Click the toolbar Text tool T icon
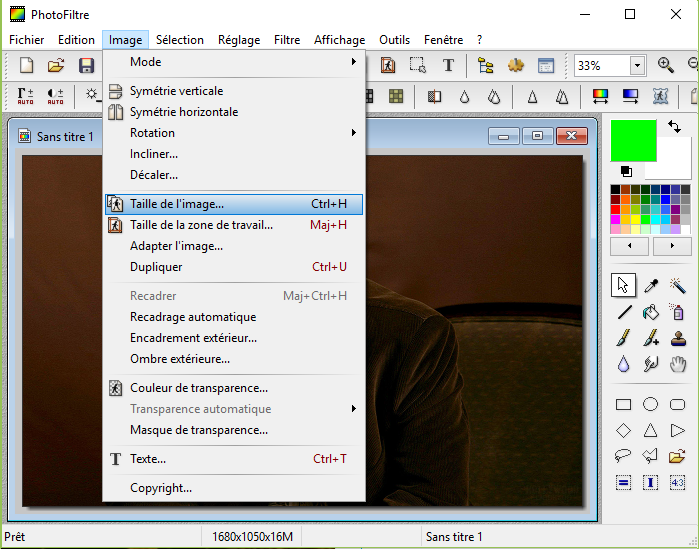The height and width of the screenshot is (549, 699). point(448,66)
